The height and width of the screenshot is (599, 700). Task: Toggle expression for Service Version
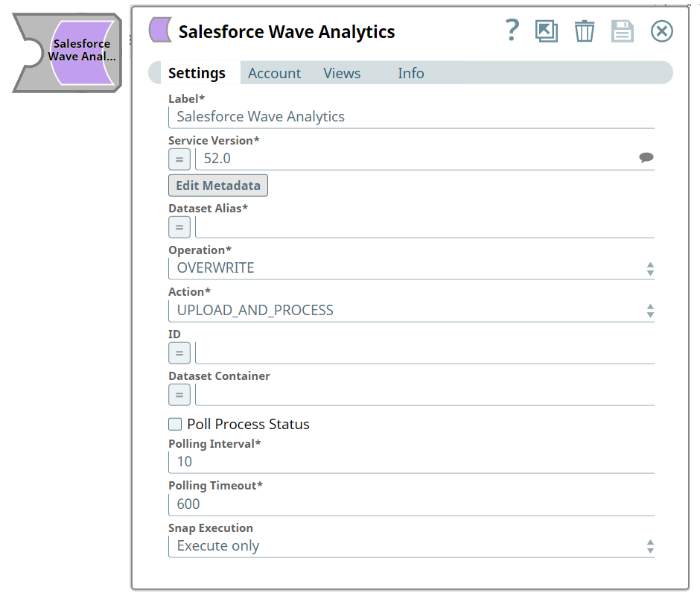pyautogui.click(x=179, y=159)
